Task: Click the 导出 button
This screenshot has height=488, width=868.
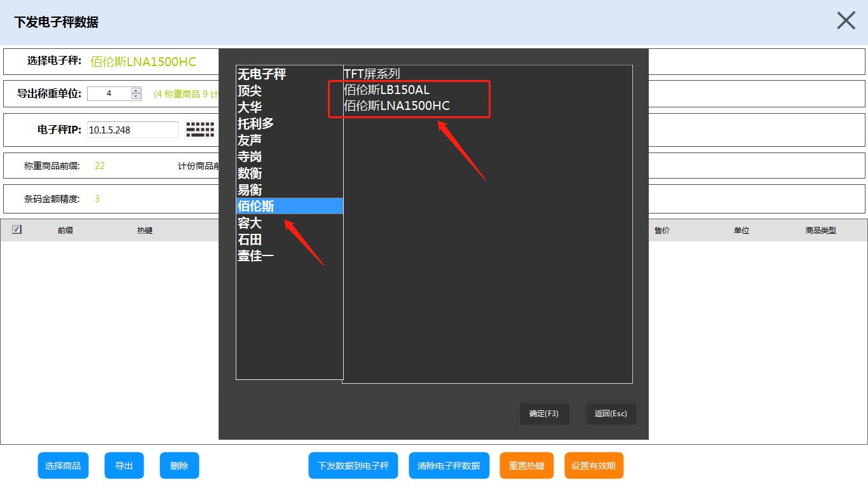Action: 124,466
